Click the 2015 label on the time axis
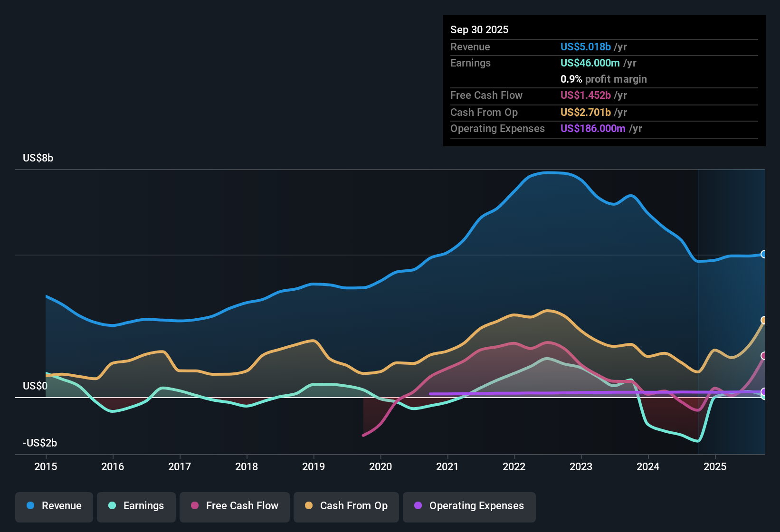780x532 pixels. tap(46, 467)
